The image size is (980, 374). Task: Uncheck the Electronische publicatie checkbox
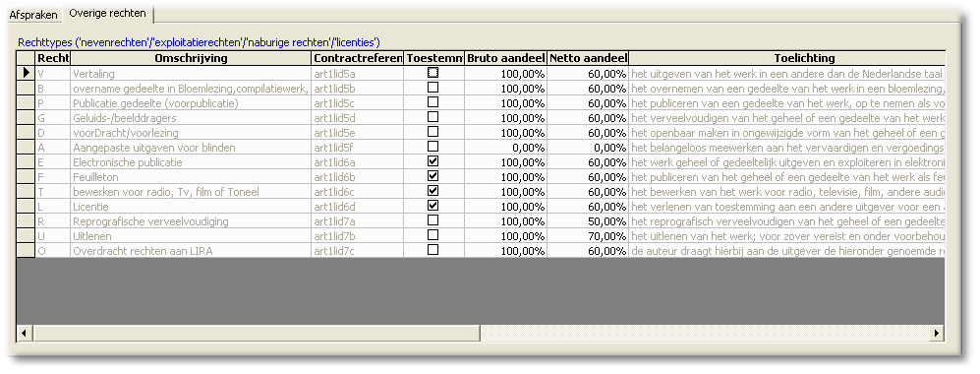(432, 161)
